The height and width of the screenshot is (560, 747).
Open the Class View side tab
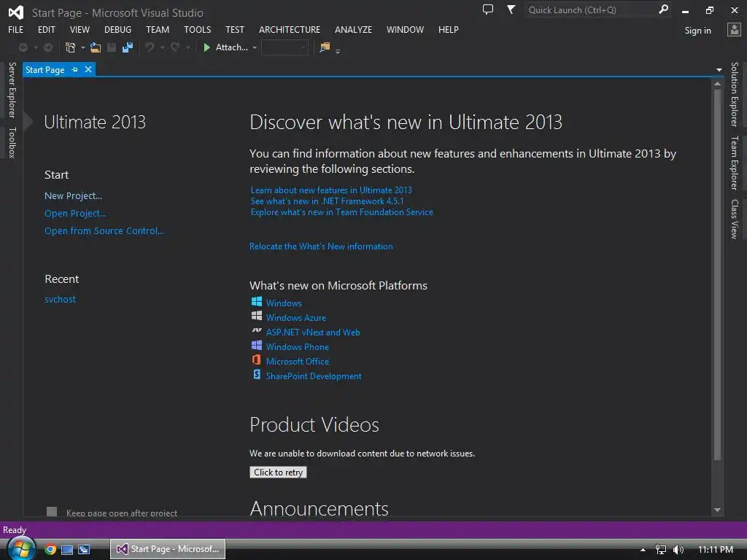pyautogui.click(x=735, y=219)
